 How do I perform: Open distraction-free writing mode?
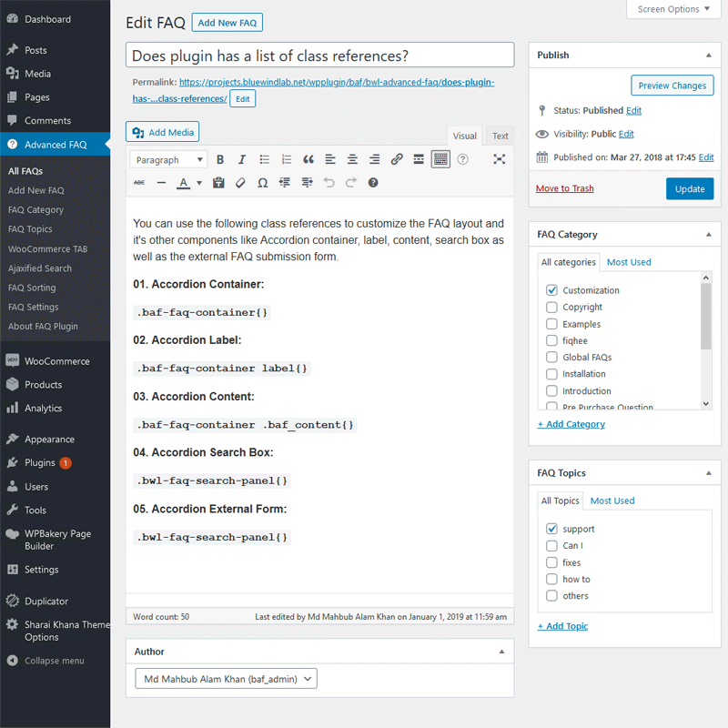point(497,159)
